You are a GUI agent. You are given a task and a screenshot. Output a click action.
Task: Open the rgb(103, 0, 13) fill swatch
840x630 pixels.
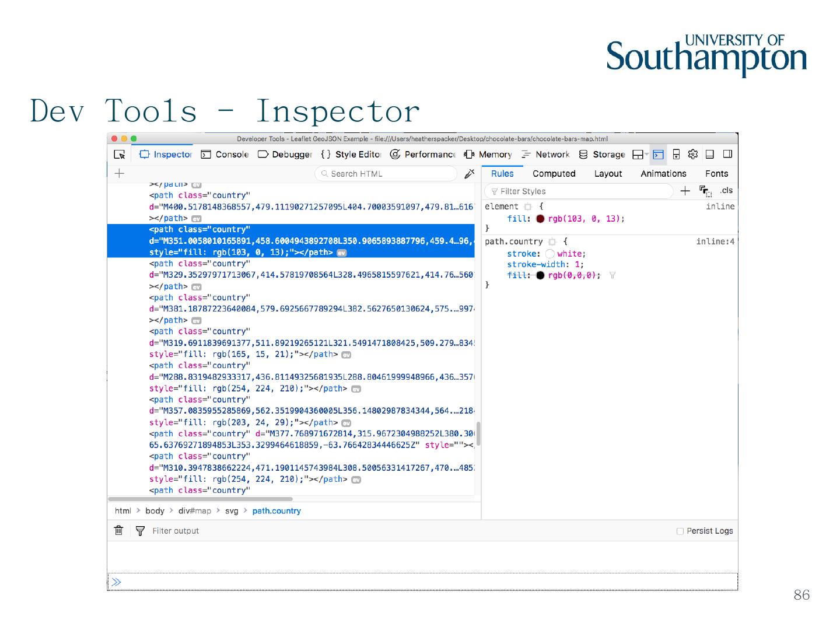coord(540,219)
